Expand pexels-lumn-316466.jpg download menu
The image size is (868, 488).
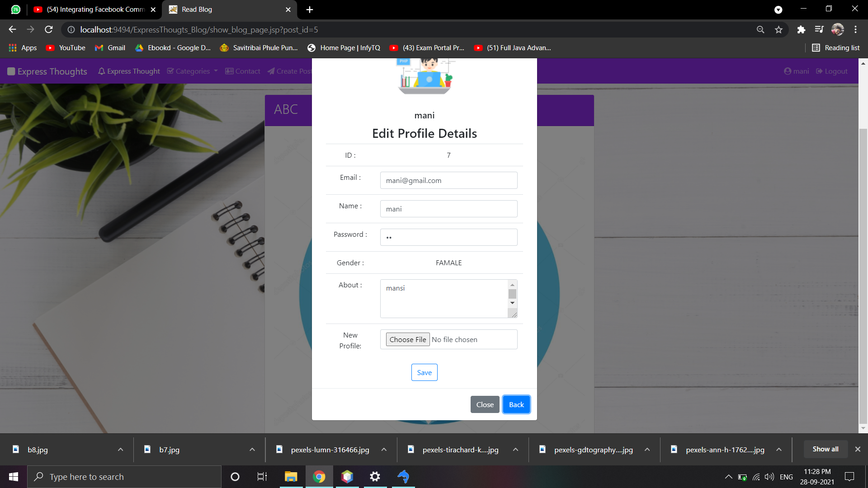click(384, 450)
